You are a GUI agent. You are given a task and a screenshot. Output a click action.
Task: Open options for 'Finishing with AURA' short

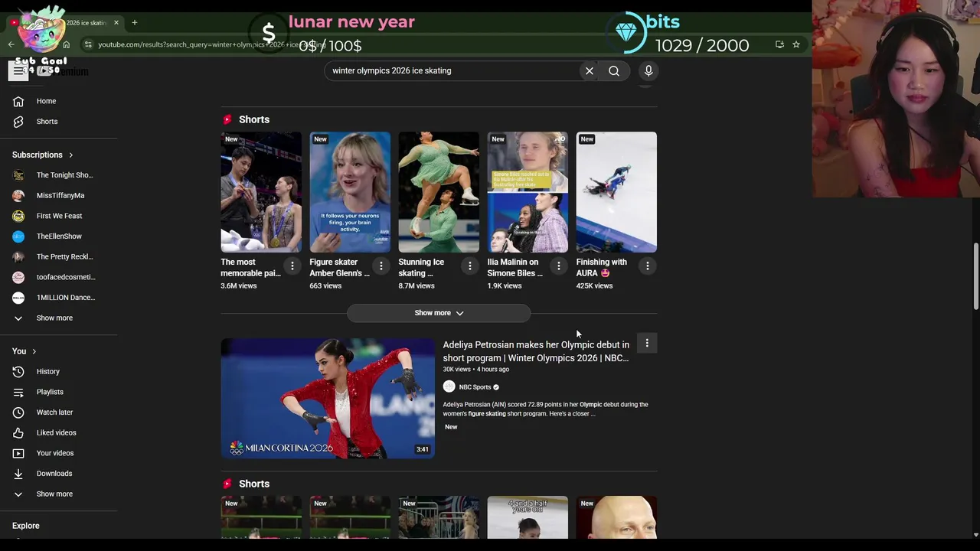(x=647, y=266)
